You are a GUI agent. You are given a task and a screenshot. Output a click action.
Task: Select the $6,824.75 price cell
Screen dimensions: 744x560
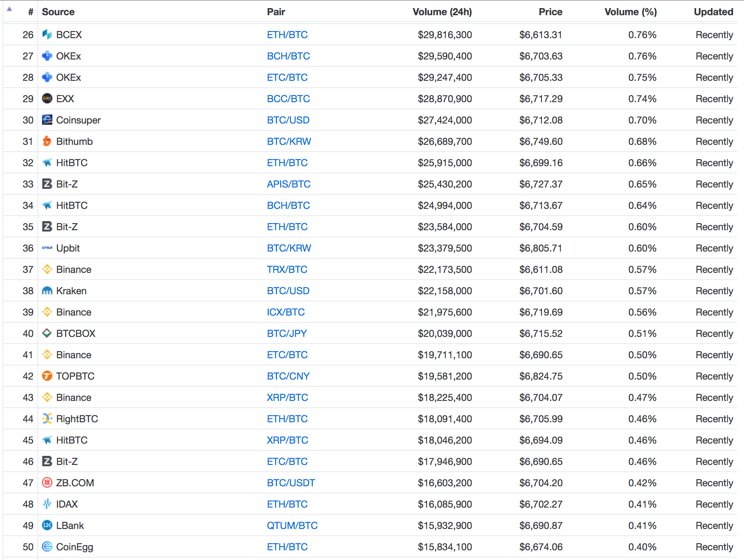click(540, 376)
